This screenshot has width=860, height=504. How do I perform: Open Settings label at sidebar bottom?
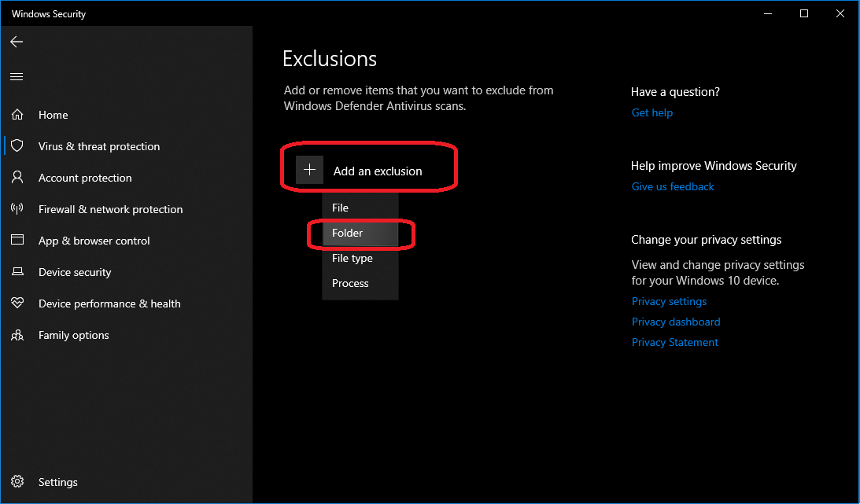coord(58,482)
